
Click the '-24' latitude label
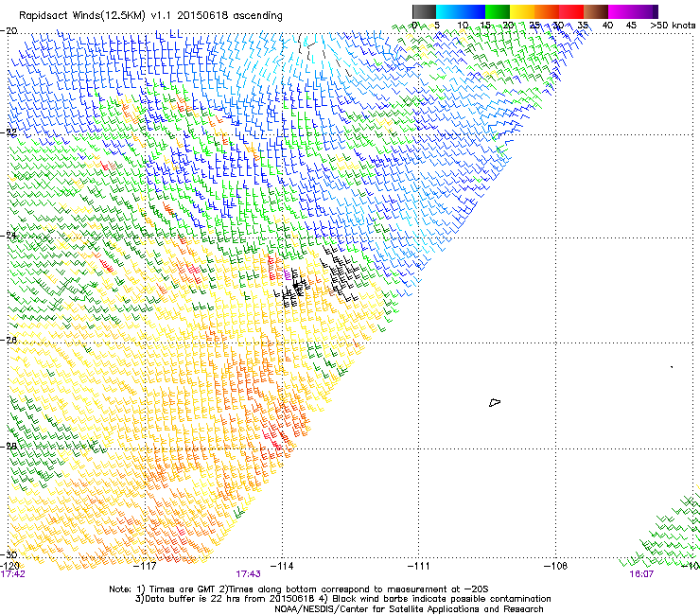tap(9, 236)
